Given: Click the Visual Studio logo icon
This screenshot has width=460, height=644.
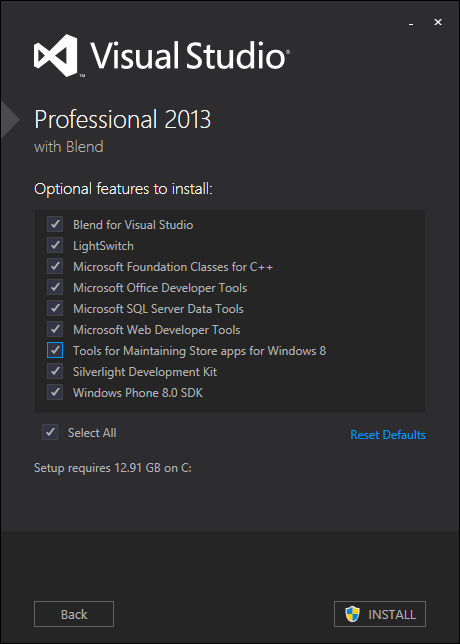Looking at the screenshot, I should point(55,55).
